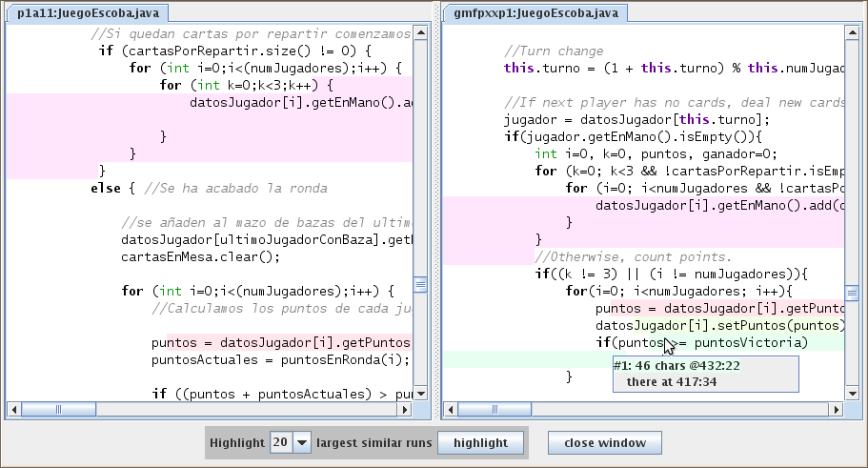This screenshot has height=468, width=868.
Task: Click the divider between the two code panes
Action: click(x=434, y=219)
